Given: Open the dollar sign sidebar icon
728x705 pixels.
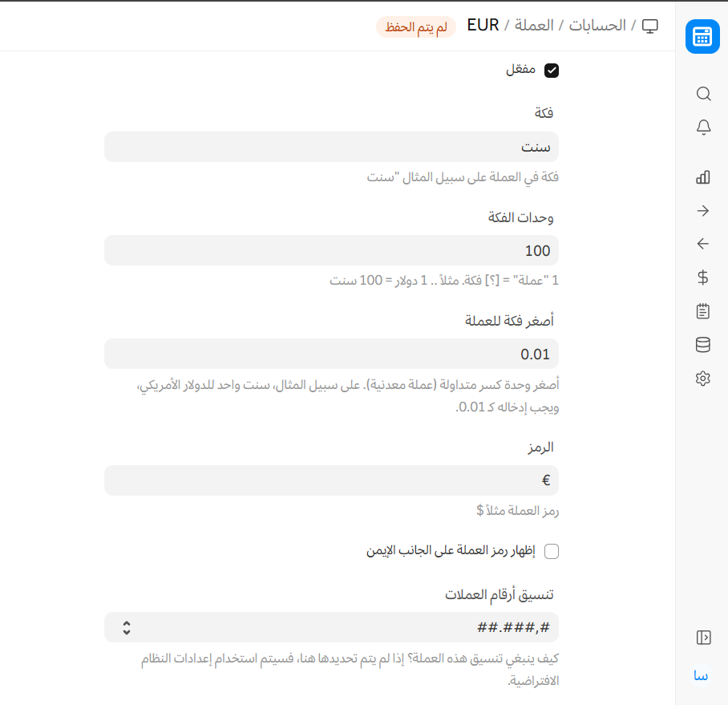Looking at the screenshot, I should (703, 278).
